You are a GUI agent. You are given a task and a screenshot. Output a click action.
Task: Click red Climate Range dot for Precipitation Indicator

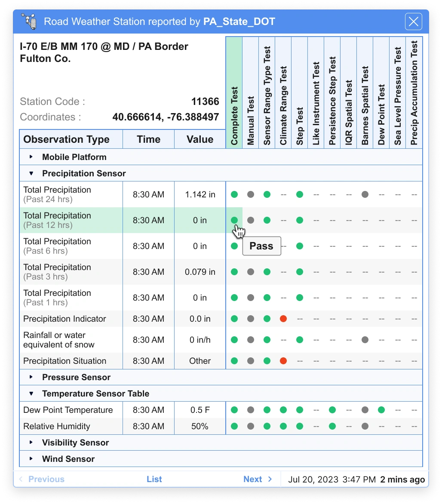(x=283, y=319)
